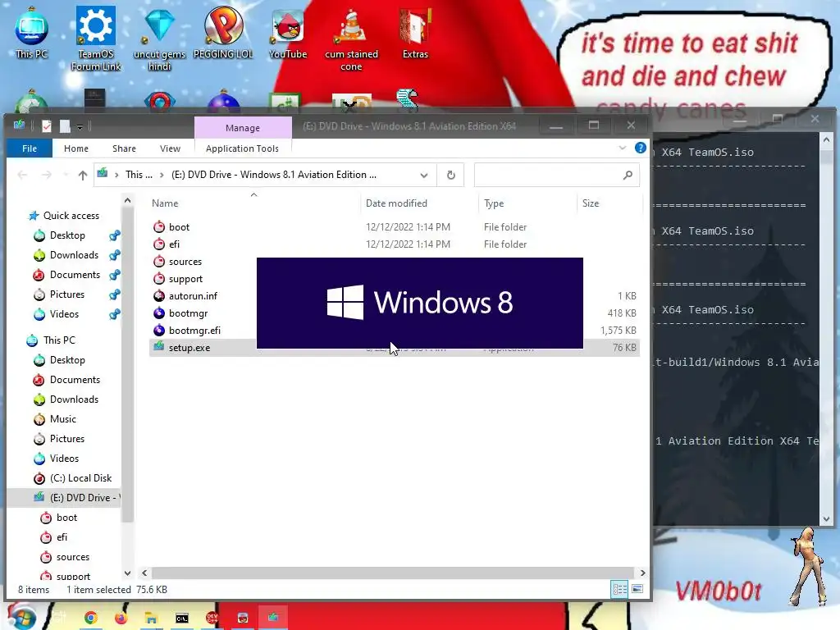Open YouTube Angry Birds desktop icon
Image resolution: width=840 pixels, height=630 pixels.
click(288, 33)
